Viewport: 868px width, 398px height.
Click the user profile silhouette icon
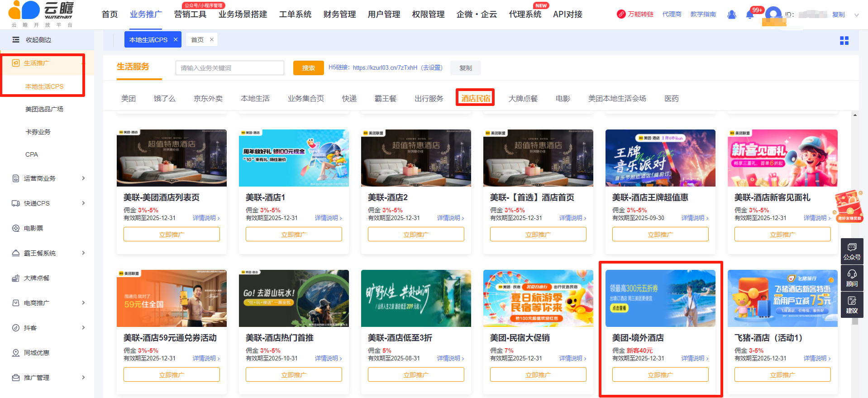[732, 14]
